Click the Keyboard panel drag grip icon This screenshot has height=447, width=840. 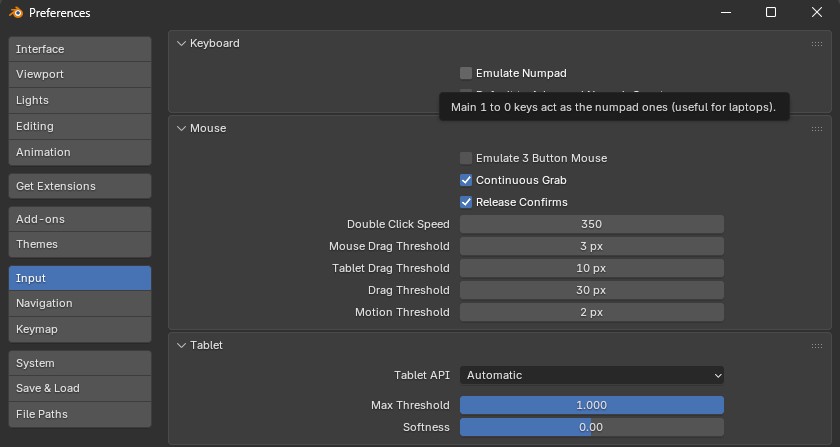817,44
